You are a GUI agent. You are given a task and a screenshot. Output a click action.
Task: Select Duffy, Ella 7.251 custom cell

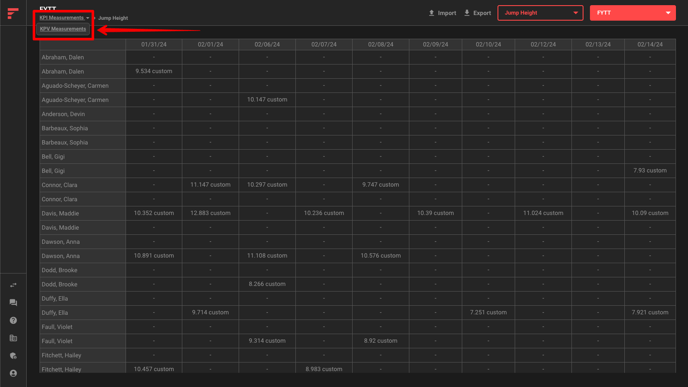pyautogui.click(x=488, y=312)
